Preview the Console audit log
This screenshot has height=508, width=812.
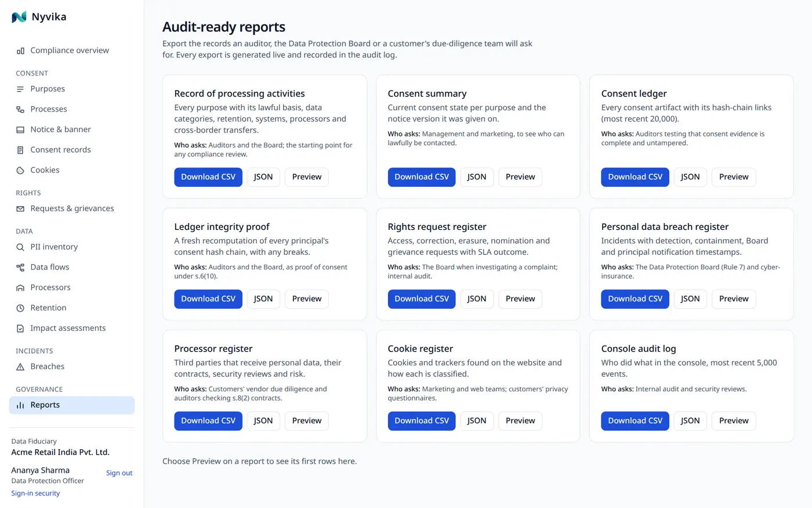pos(734,421)
